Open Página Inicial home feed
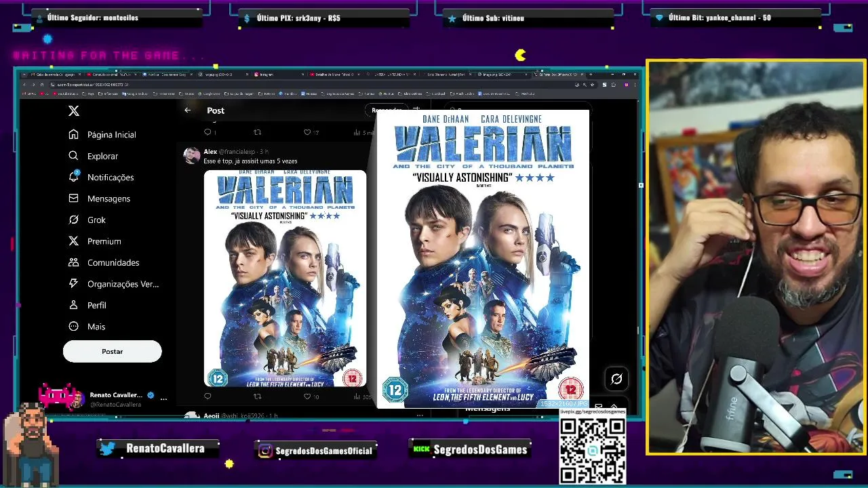The image size is (868, 488). pyautogui.click(x=102, y=134)
